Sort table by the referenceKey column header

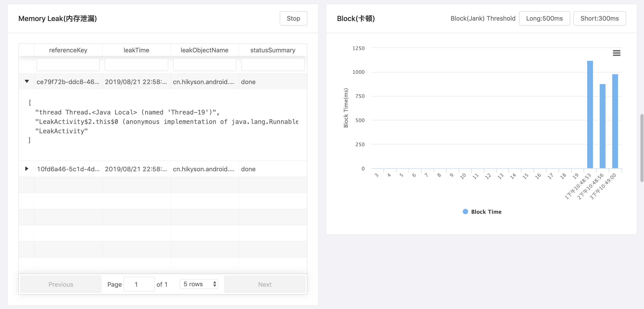coord(68,50)
